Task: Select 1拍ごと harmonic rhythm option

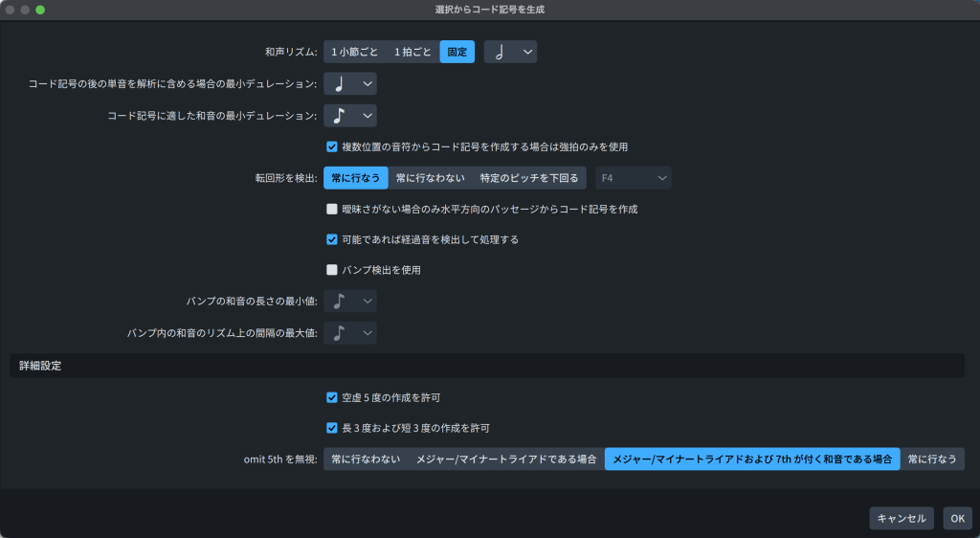Action: coord(412,52)
